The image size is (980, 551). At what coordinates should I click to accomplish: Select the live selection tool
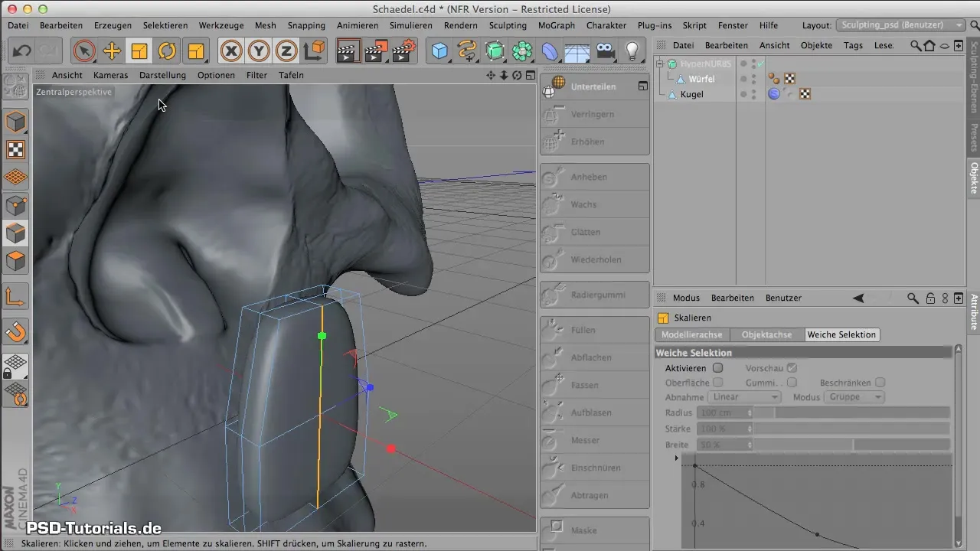click(84, 51)
